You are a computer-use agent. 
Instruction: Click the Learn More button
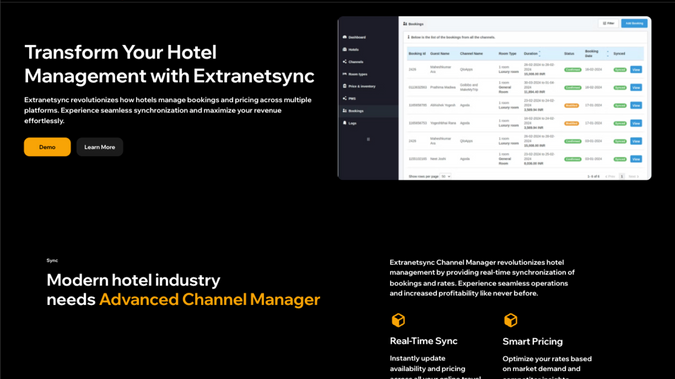tap(99, 147)
